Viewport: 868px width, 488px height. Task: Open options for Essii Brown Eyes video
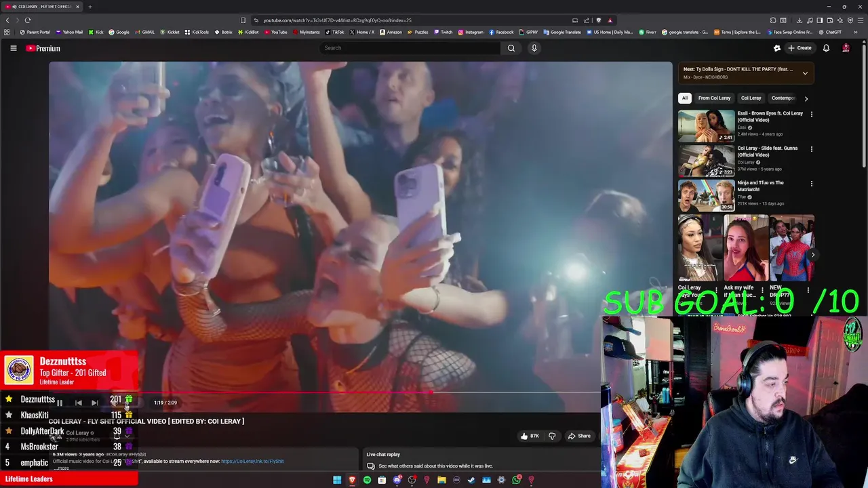coord(811,115)
